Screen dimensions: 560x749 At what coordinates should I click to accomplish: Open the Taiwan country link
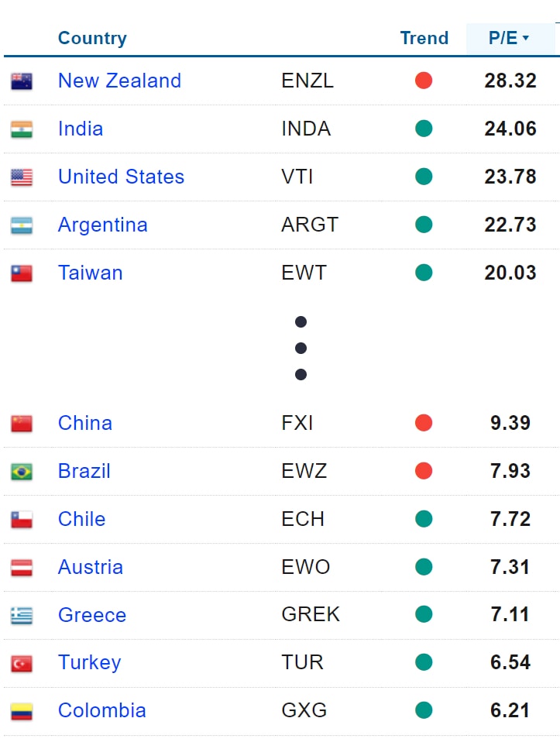click(x=90, y=273)
